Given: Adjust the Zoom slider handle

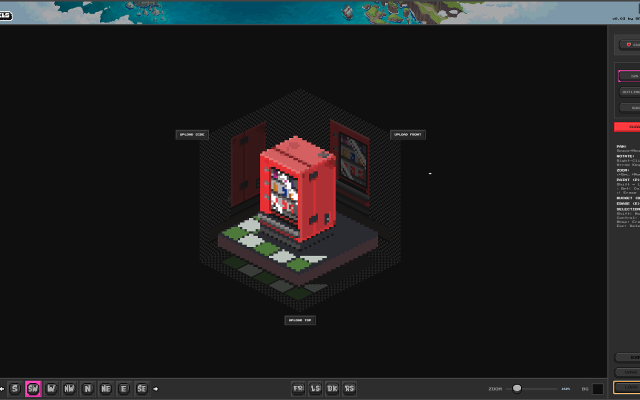Looking at the screenshot, I should (x=517, y=389).
